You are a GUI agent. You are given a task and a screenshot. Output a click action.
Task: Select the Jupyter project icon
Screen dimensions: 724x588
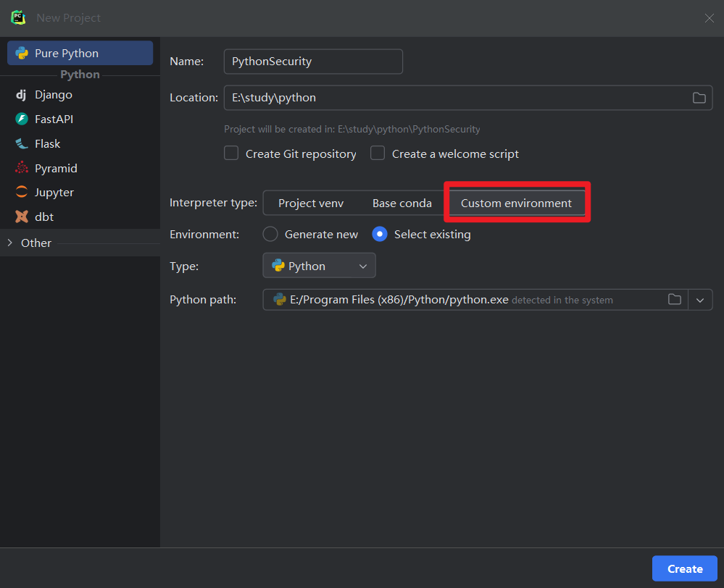click(x=22, y=193)
